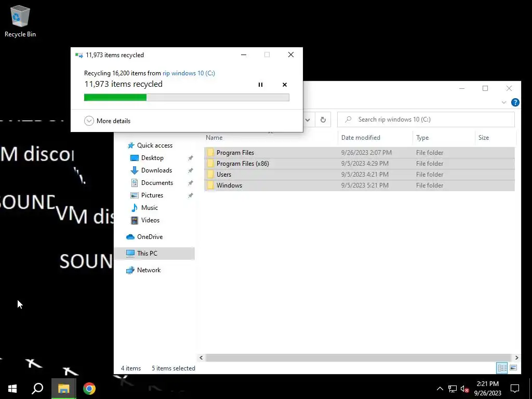Screen dimensions: 532x399
Task: Click date 9/5/2023 5:21 PM cell
Action: click(365, 185)
